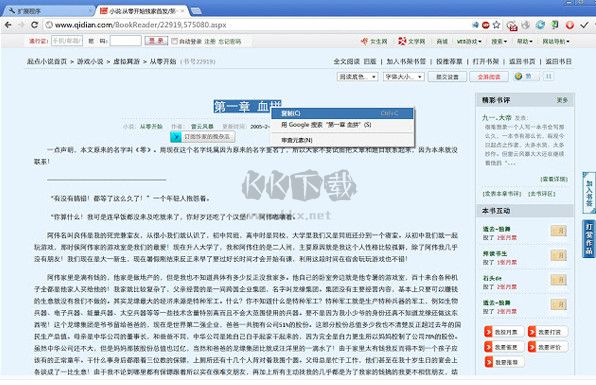Click the red 全屏阅读 button

(489, 77)
